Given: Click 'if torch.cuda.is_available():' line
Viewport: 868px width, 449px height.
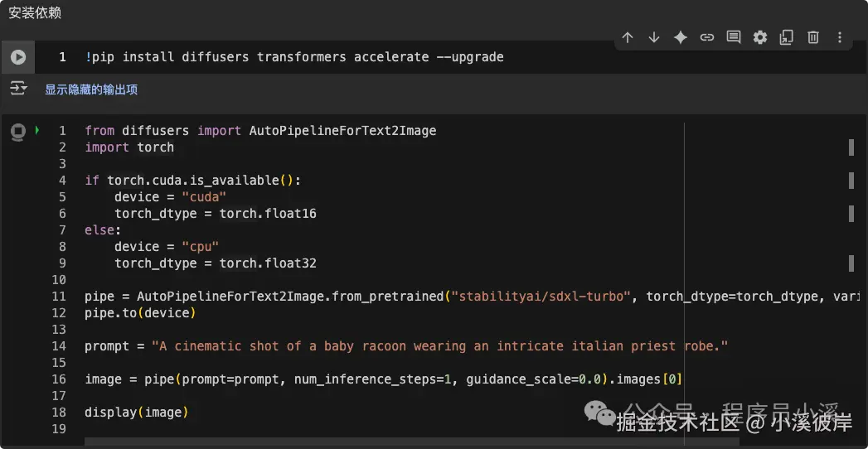Looking at the screenshot, I should click(193, 181).
